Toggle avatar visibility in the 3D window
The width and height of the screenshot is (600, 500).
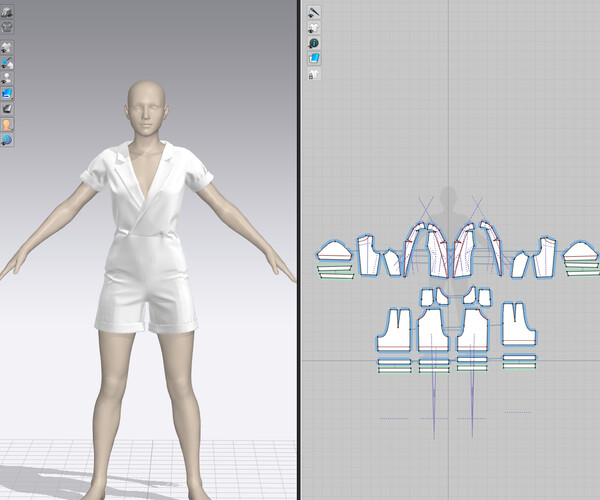coord(7,78)
